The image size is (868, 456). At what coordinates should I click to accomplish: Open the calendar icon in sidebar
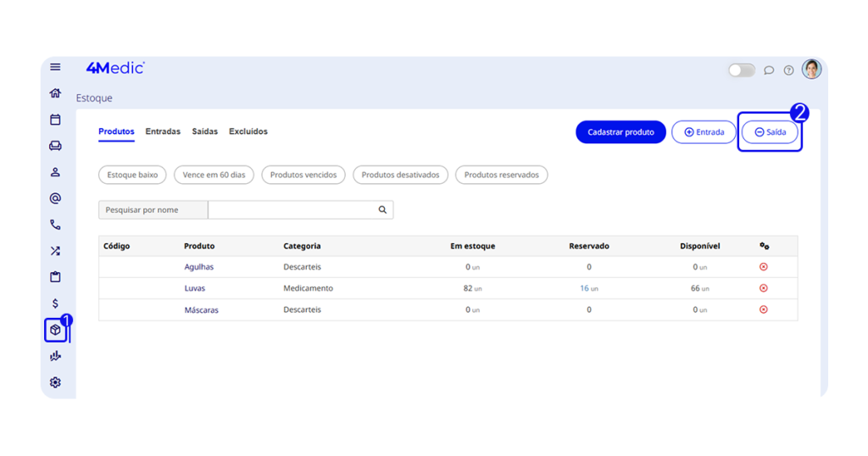[55, 120]
